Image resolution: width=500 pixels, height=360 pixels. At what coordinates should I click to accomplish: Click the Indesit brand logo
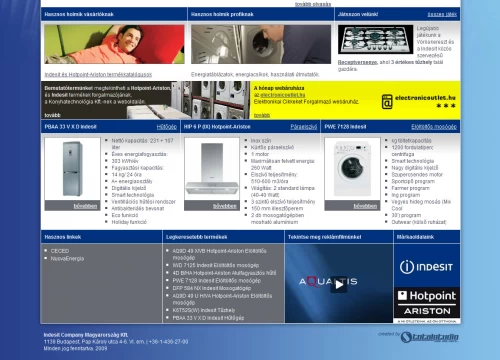pyautogui.click(x=427, y=267)
